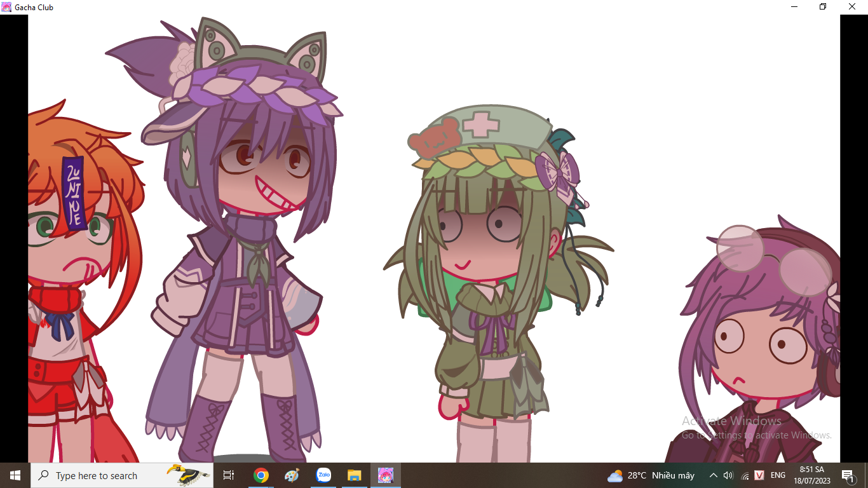Launch the Paint app from taskbar
This screenshot has height=488, width=868.
(292, 475)
